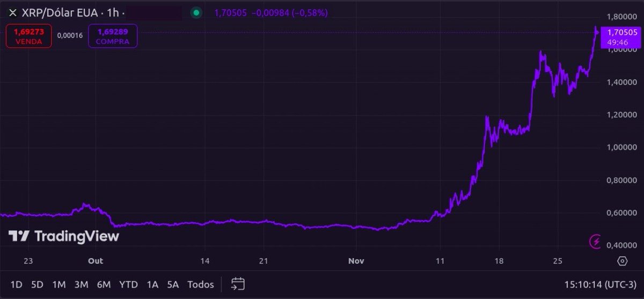Screen dimensions: 644x299
Task: Click the green market status dot
Action: (x=196, y=12)
